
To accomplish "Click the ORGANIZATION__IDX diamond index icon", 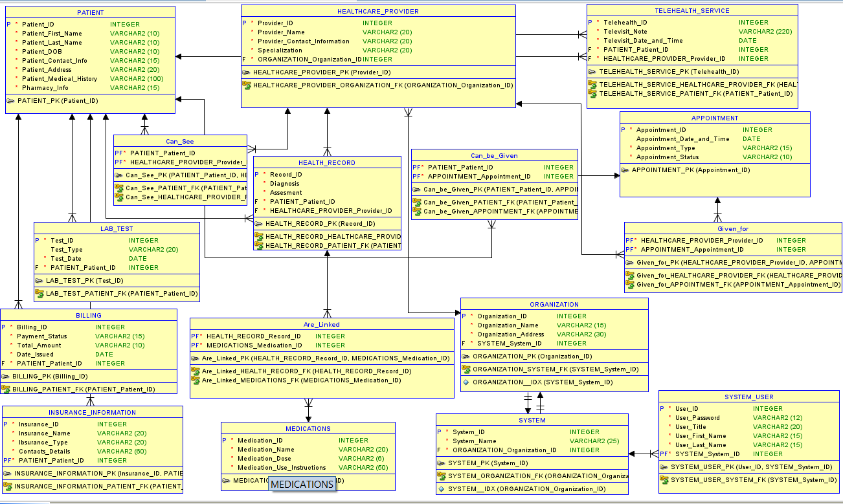I will click(464, 382).
